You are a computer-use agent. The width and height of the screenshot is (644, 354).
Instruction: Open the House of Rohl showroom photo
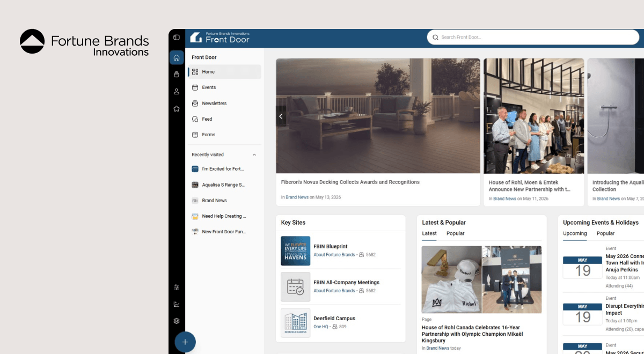coord(533,116)
